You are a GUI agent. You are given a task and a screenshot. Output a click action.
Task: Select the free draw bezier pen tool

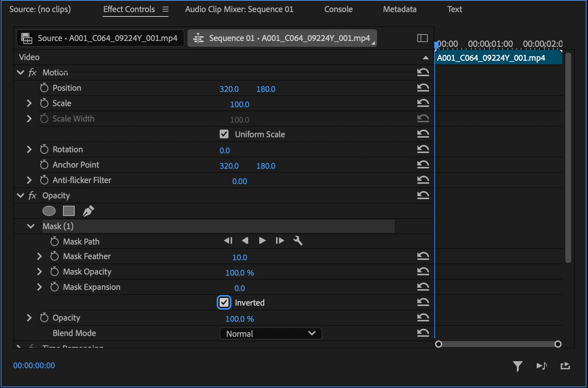[x=88, y=211]
